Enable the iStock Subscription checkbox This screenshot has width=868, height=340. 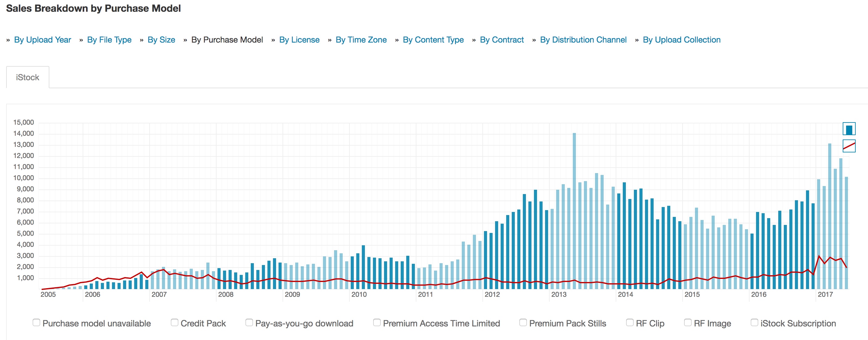click(754, 322)
